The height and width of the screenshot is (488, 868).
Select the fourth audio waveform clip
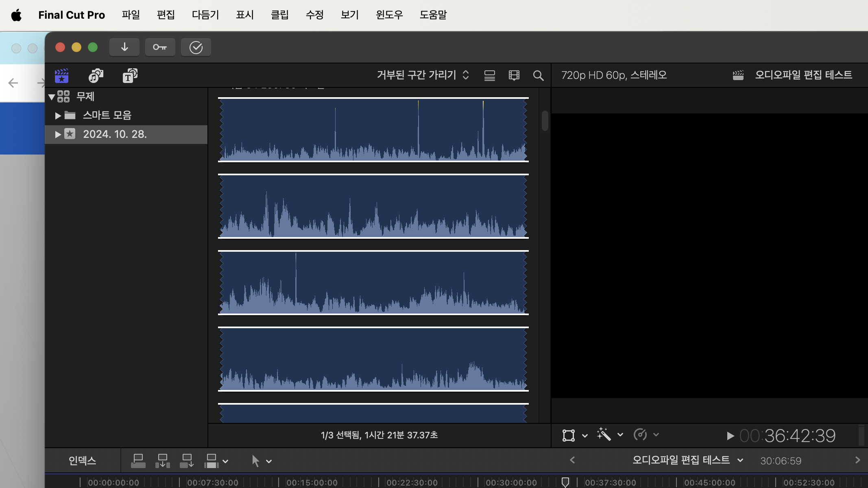tap(373, 359)
